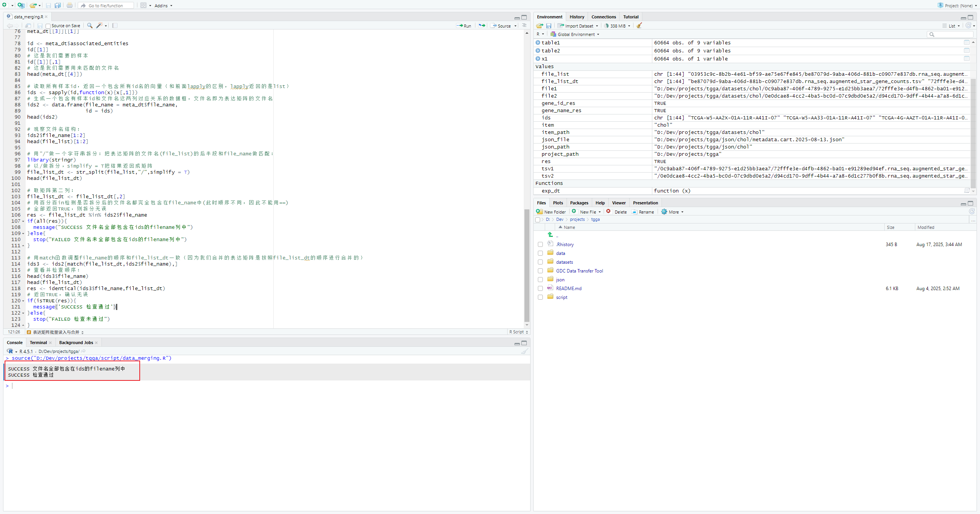The height and width of the screenshot is (514, 980).
Task: Click editor vertical scrollbar thumb
Action: pos(527,265)
